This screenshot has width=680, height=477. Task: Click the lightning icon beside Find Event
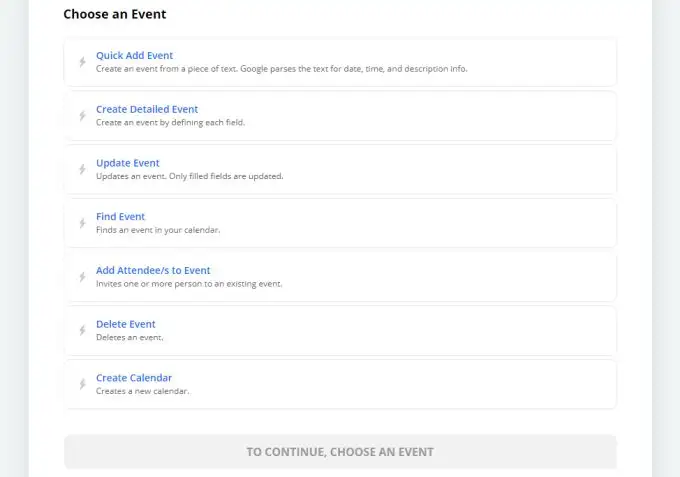[x=82, y=223]
